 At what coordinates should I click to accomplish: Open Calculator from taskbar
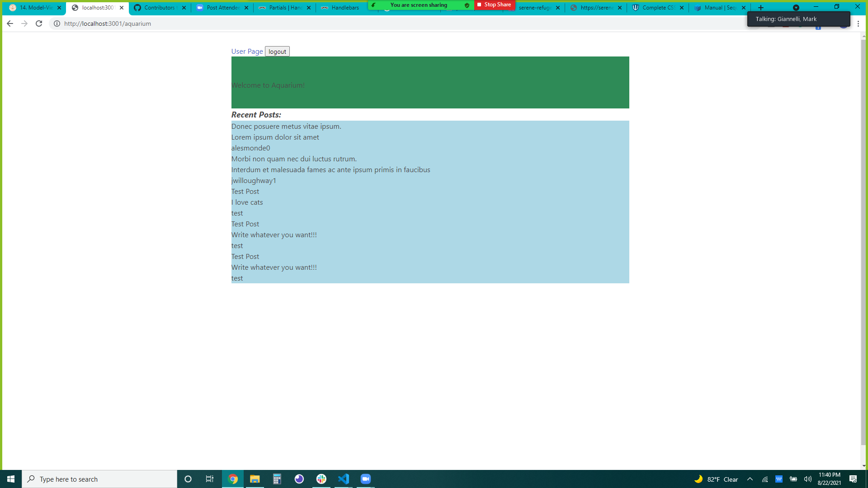click(x=277, y=479)
